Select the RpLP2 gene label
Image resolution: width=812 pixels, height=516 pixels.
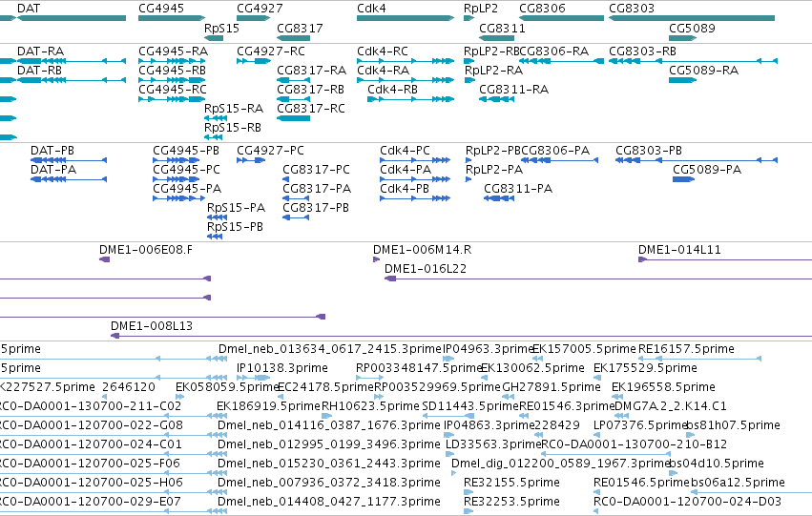point(481,9)
